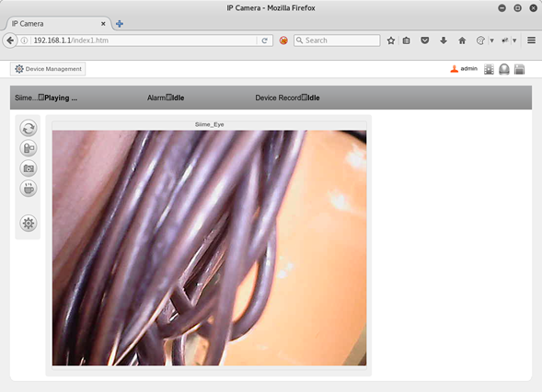Open camera settings gear in sidebar
This screenshot has height=392, width=542.
[x=29, y=223]
